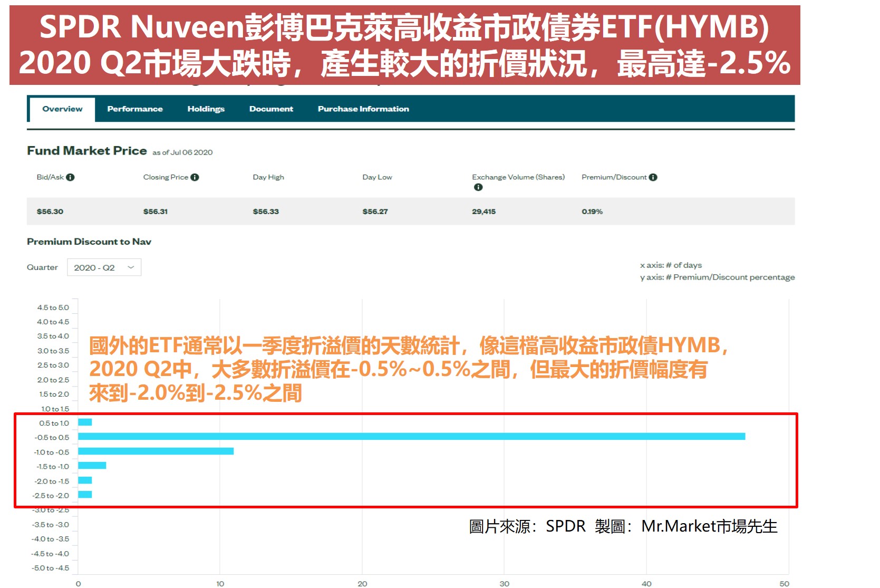Click the '4.5 to 5.0' axis label
The width and height of the screenshot is (880, 588).
click(x=53, y=307)
